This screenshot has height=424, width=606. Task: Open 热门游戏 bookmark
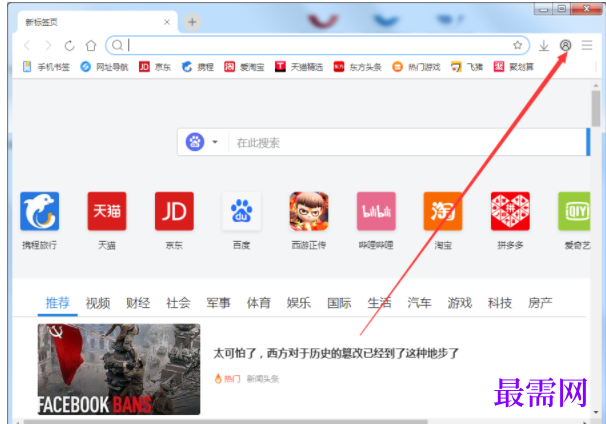point(416,67)
